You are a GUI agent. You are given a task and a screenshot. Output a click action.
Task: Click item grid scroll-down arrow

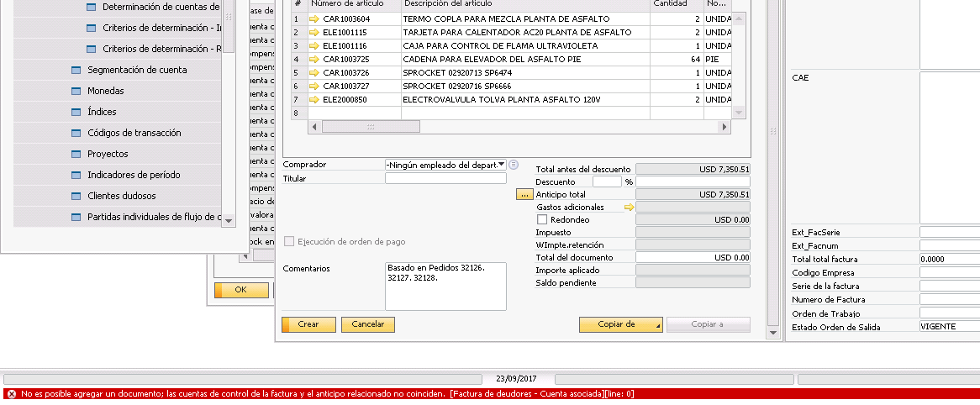coord(740,113)
